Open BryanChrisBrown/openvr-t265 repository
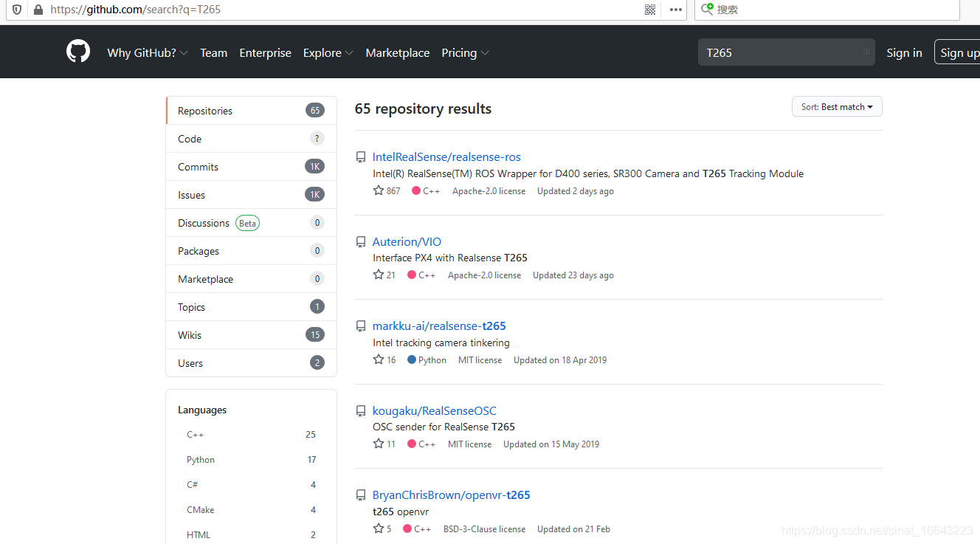 point(452,495)
